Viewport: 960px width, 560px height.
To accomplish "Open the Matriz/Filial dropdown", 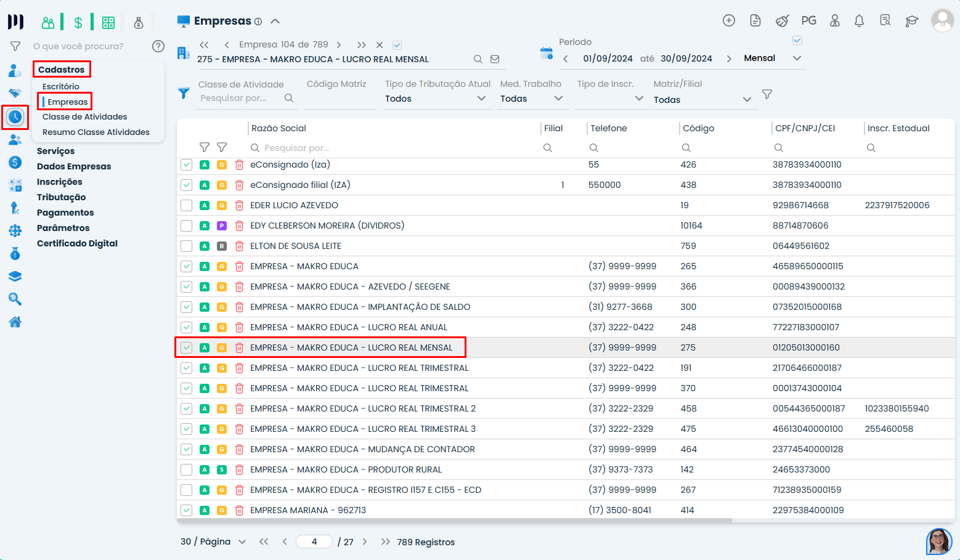I will click(702, 100).
